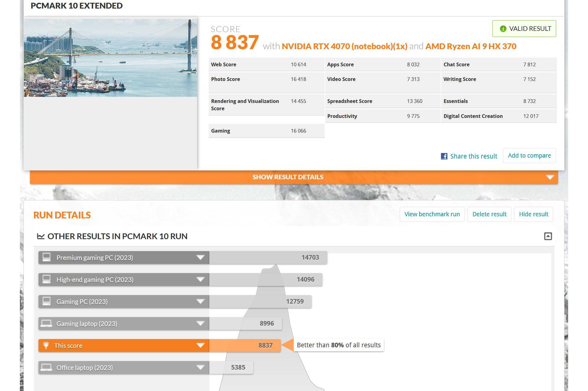Click the Video Score value 7 313
The image size is (588, 391).
coord(413,79)
